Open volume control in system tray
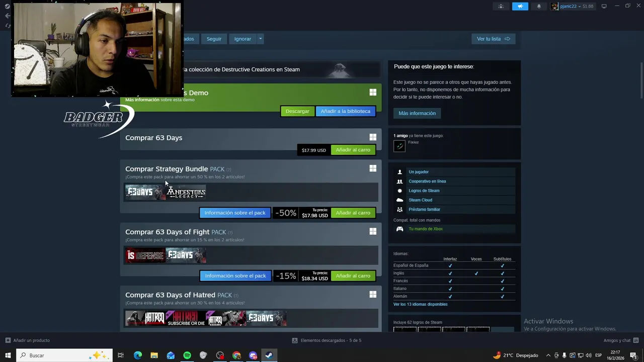 [588, 355]
